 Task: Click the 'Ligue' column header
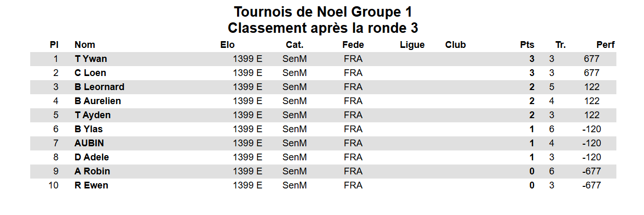tap(412, 45)
